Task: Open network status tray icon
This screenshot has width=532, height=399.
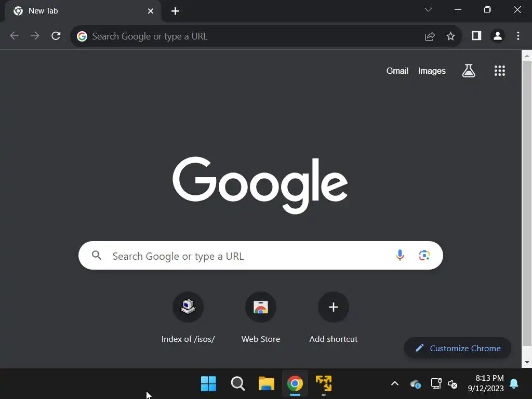Action: (436, 383)
